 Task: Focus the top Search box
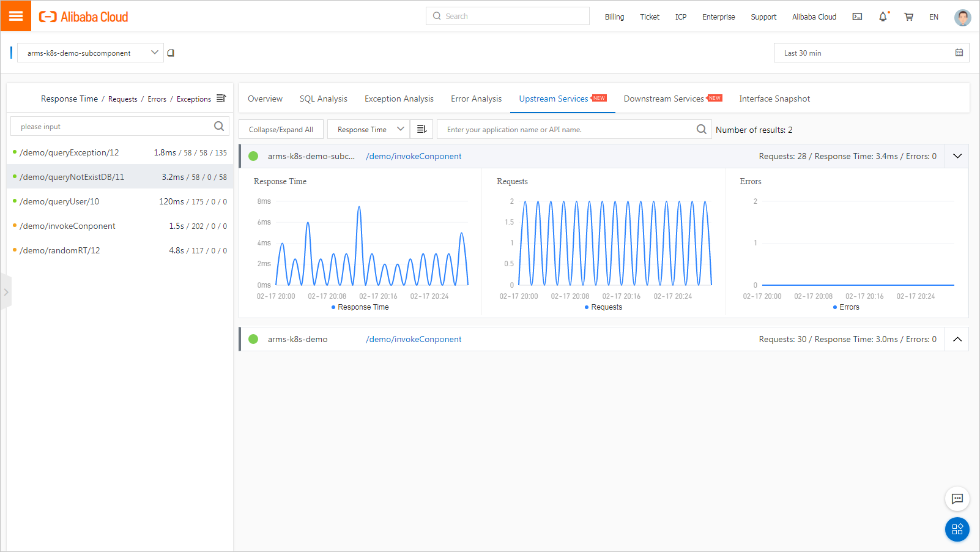(x=508, y=16)
